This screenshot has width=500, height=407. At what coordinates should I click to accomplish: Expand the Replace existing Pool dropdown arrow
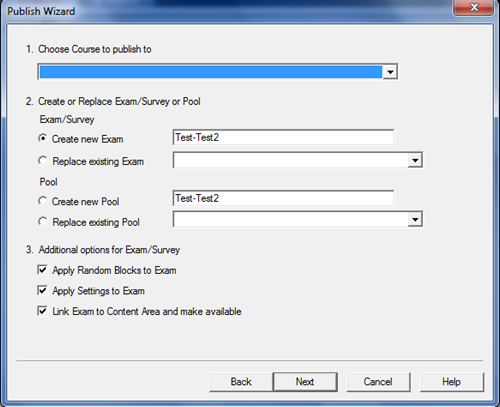pyautogui.click(x=415, y=219)
